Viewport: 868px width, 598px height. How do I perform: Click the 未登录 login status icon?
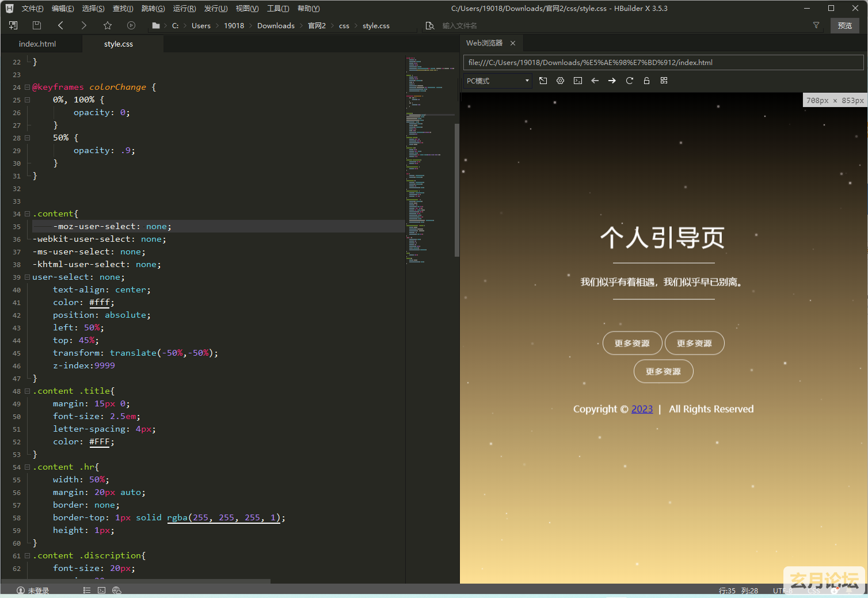coord(21,591)
